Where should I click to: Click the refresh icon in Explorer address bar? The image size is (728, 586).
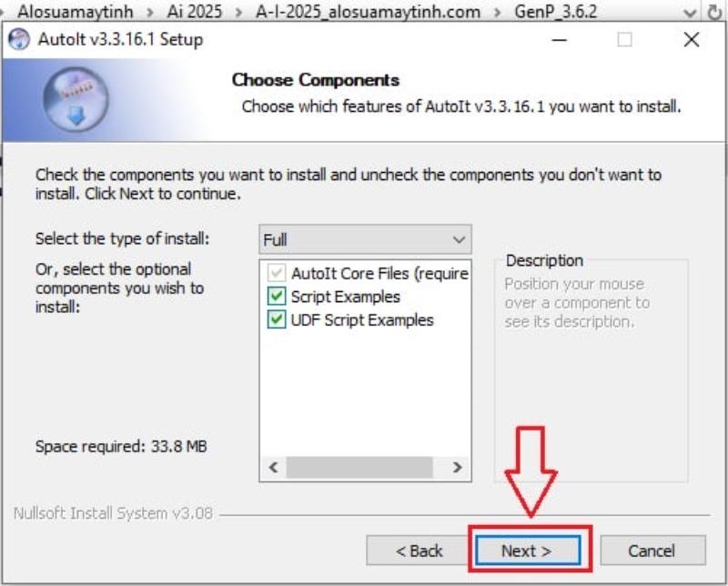pos(715,12)
